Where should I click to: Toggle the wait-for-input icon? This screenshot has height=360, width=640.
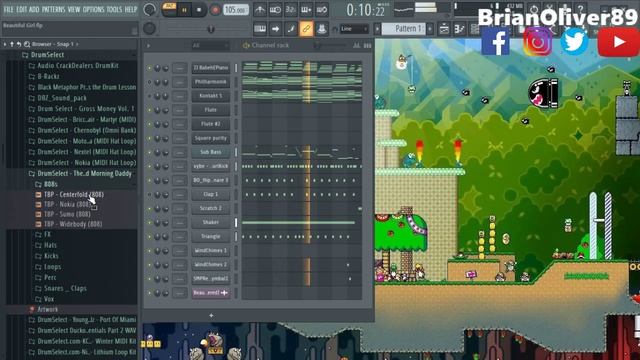275,10
